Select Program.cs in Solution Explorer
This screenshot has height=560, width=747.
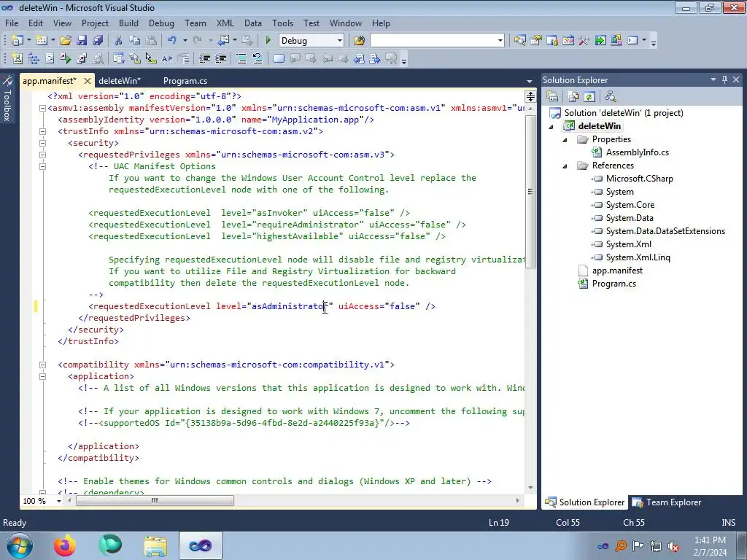click(x=614, y=284)
